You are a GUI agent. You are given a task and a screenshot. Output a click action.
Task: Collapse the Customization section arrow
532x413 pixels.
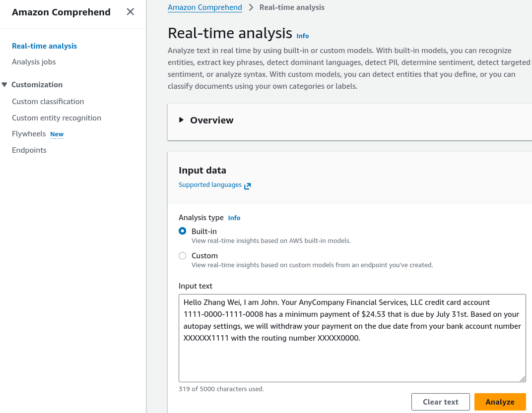[x=4, y=84]
